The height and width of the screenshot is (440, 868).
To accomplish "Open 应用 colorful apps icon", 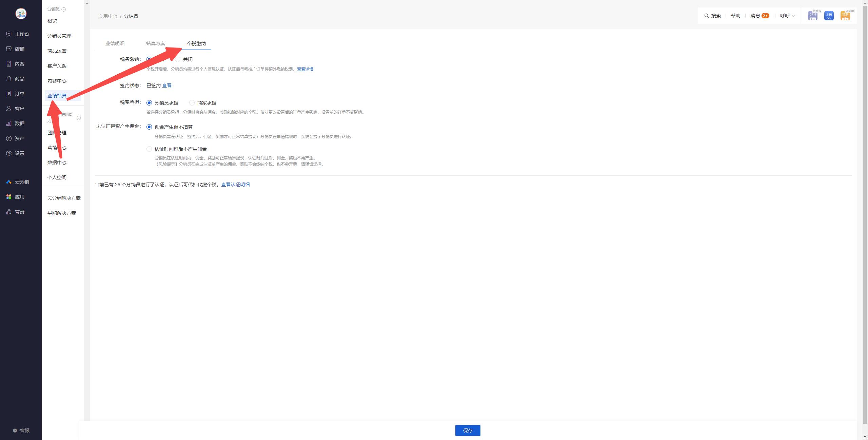I will [9, 197].
